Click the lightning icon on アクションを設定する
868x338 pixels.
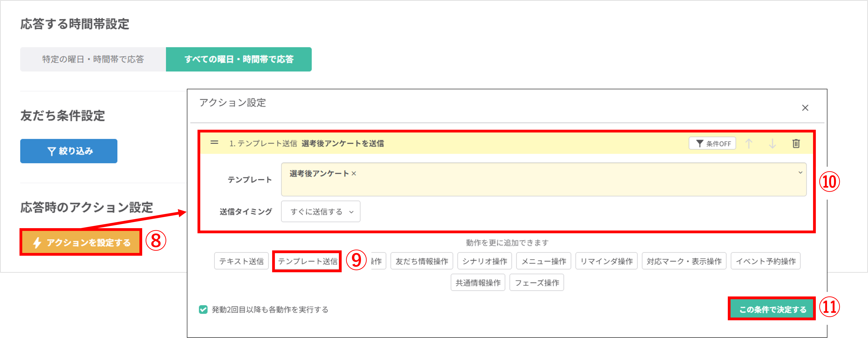(x=38, y=242)
